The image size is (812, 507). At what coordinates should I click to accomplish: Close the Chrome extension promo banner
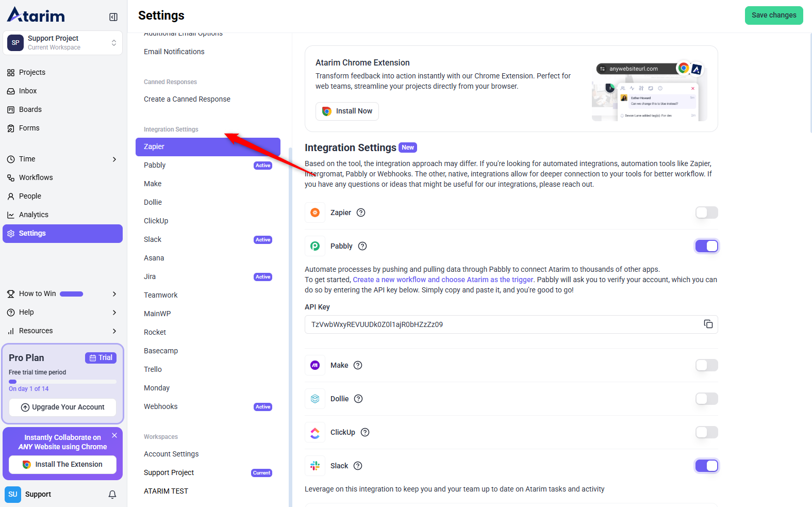pos(114,435)
